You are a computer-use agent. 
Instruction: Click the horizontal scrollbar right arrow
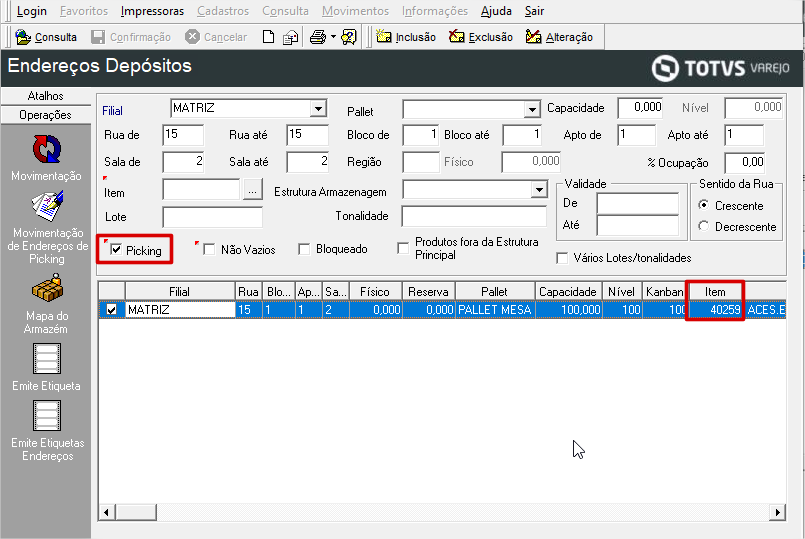777,512
